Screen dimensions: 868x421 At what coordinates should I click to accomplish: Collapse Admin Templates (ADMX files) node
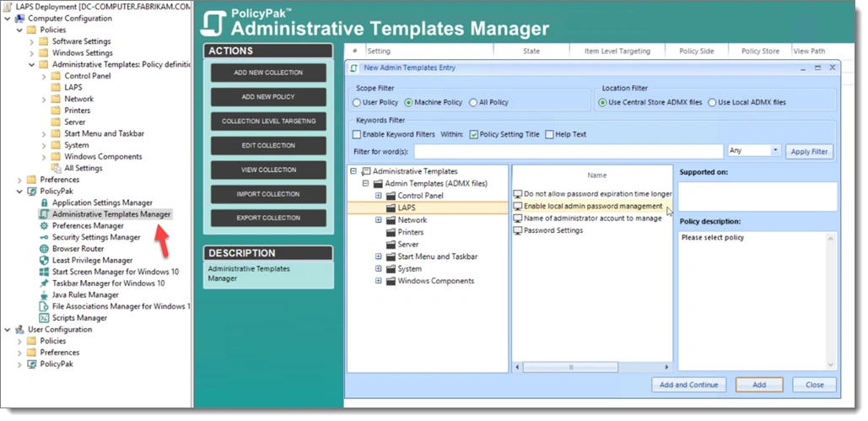click(x=365, y=183)
